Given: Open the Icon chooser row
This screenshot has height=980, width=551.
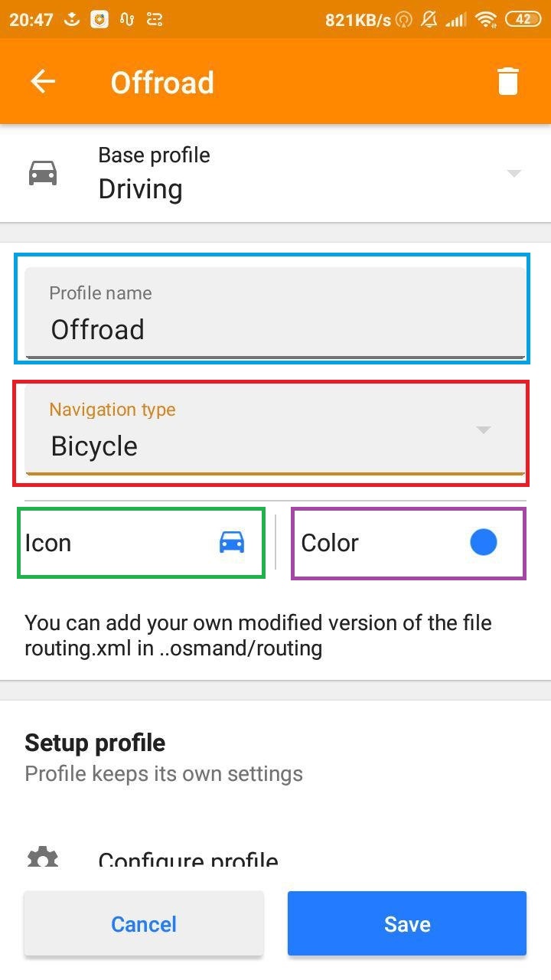Looking at the screenshot, I should click(x=141, y=543).
